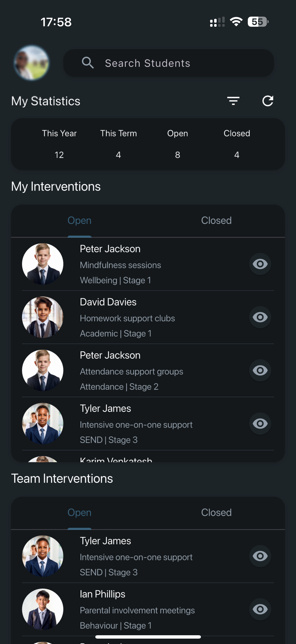
Task: View Peter Jackson's Attendance support groups intervention
Action: (x=260, y=371)
